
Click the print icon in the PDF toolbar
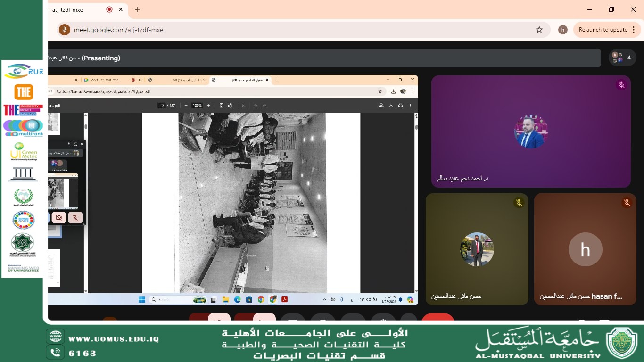[401, 106]
